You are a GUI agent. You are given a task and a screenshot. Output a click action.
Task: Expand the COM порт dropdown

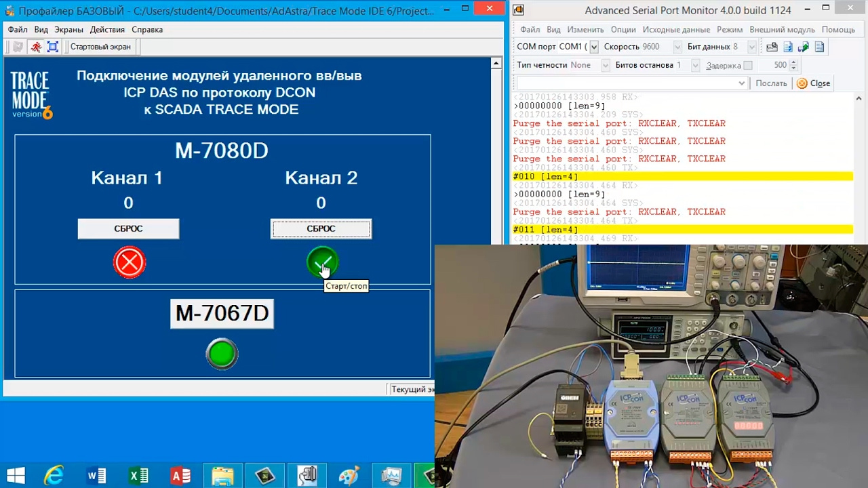pos(594,47)
